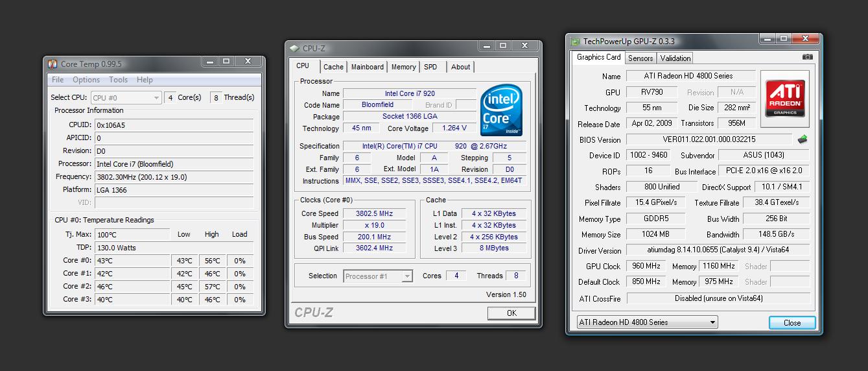Screen dimensions: 868x371
Task: Click the ATI CrossFire field Disabled
Action: click(717, 299)
